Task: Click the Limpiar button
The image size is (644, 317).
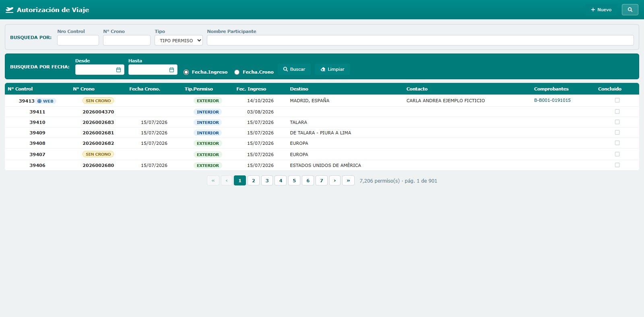Action: (332, 69)
